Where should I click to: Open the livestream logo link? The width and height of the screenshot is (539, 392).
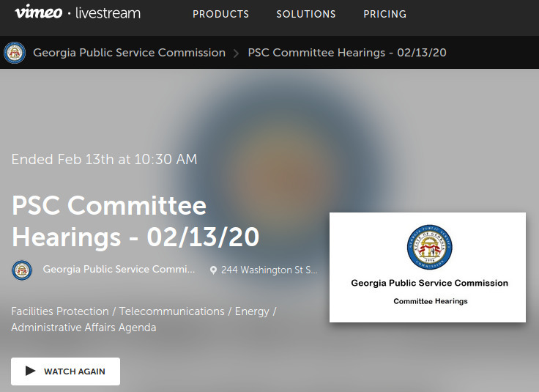pyautogui.click(x=108, y=13)
